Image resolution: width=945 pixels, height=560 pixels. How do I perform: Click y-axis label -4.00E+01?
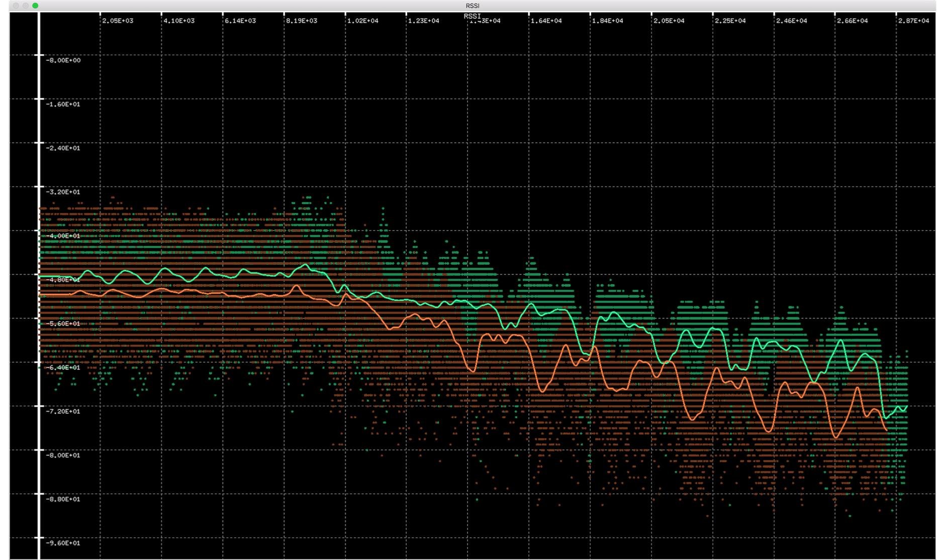click(63, 236)
